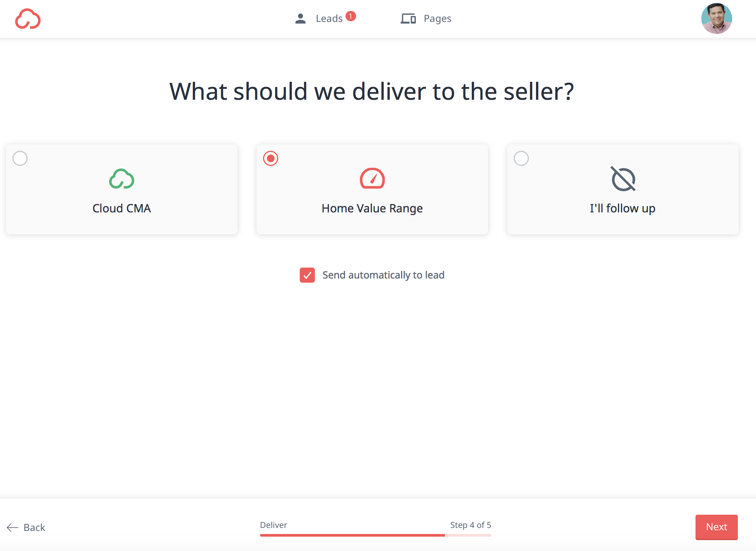Uncheck Send automatically to lead checkbox
Image resolution: width=756 pixels, height=551 pixels.
pyautogui.click(x=307, y=275)
